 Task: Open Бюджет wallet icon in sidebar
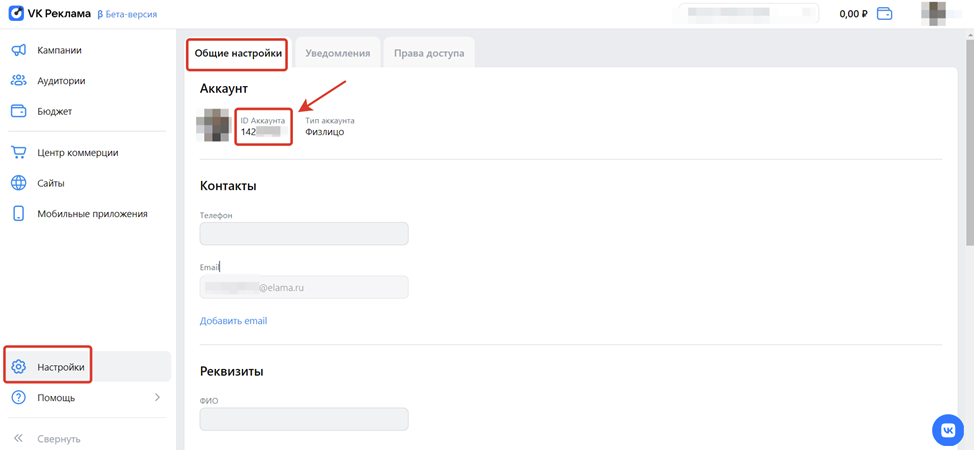click(18, 111)
